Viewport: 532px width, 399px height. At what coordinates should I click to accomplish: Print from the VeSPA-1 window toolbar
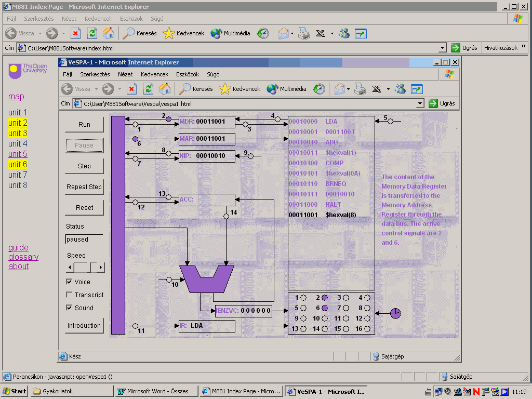coord(360,89)
